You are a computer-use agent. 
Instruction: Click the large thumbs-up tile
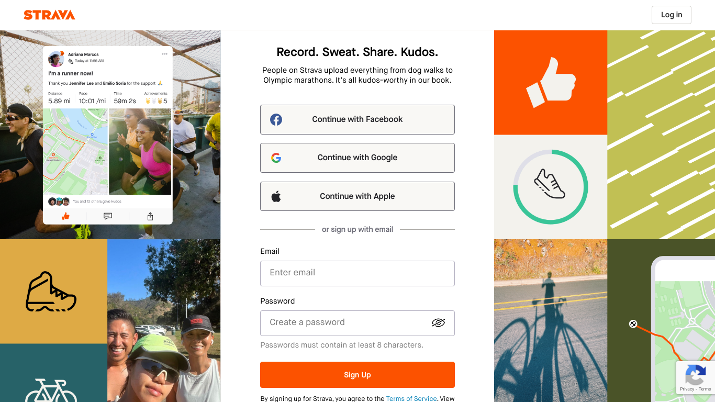pyautogui.click(x=550, y=82)
